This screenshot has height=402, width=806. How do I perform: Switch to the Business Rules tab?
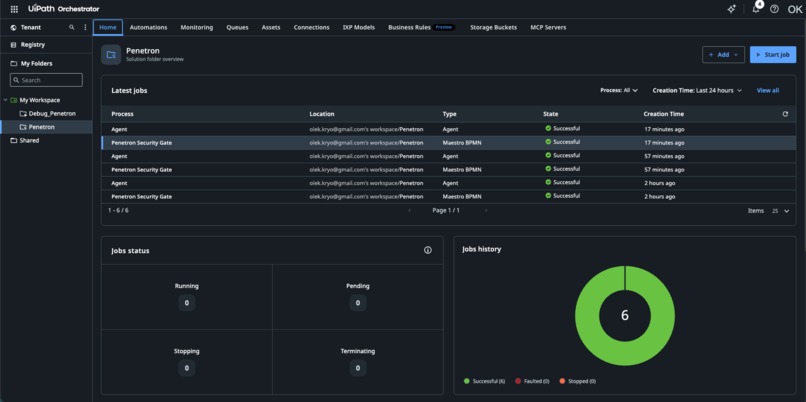(422, 27)
